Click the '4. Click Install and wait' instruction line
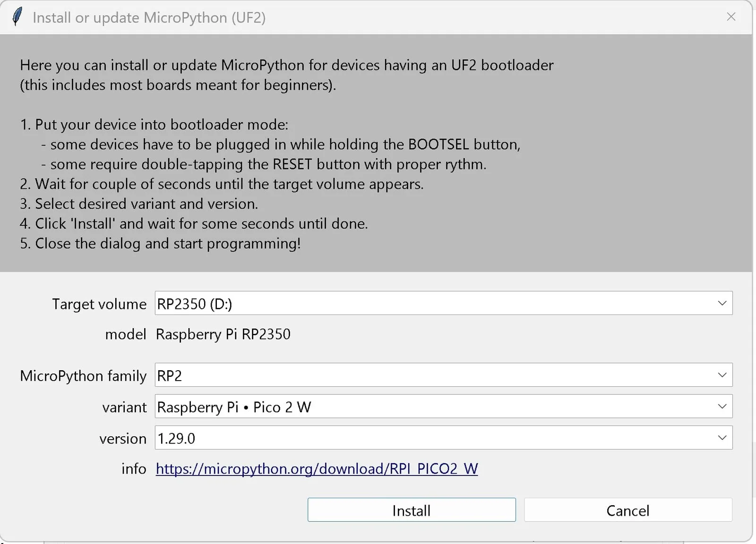 point(194,224)
